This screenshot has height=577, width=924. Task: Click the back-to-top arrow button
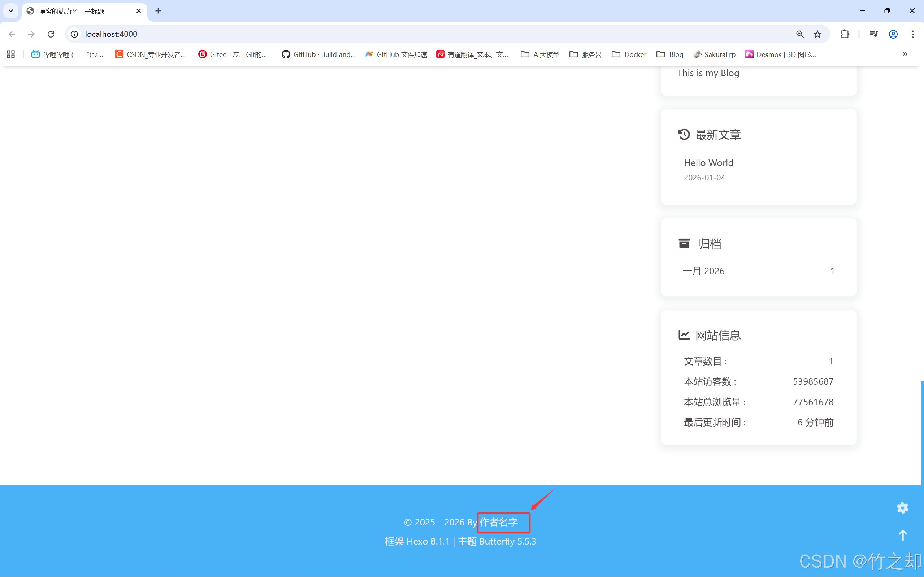tap(902, 535)
